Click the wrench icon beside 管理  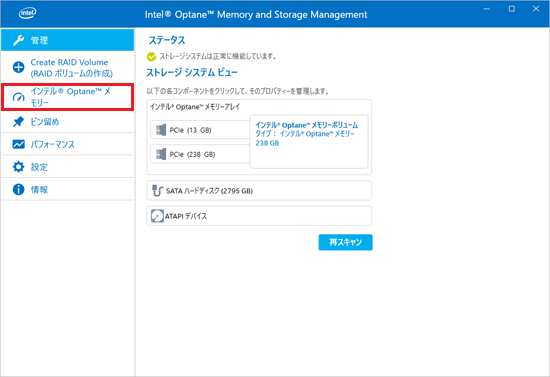(x=19, y=40)
